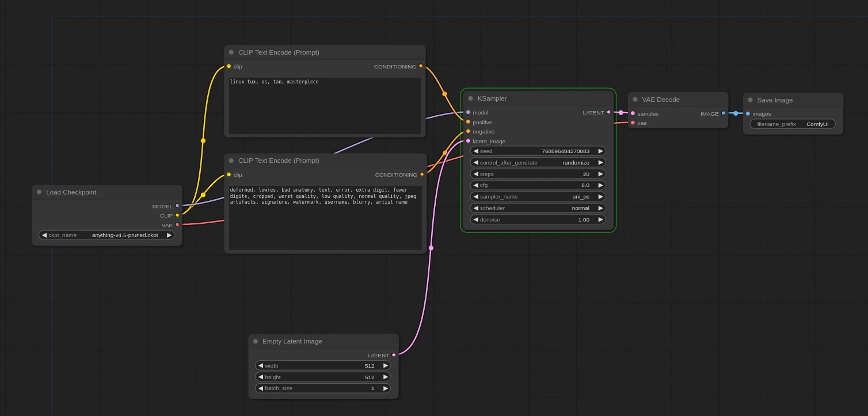Image resolution: width=868 pixels, height=416 pixels.
Task: Click the Save Image node collapse dot
Action: click(751, 100)
